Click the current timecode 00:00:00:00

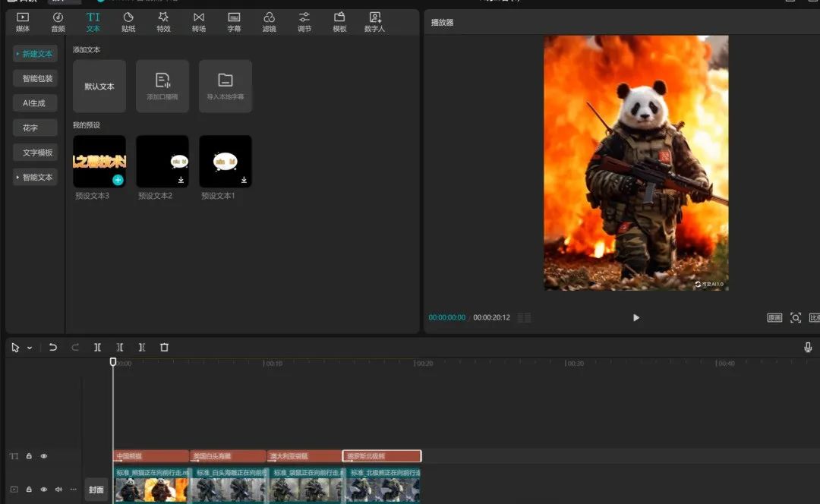pyautogui.click(x=447, y=317)
